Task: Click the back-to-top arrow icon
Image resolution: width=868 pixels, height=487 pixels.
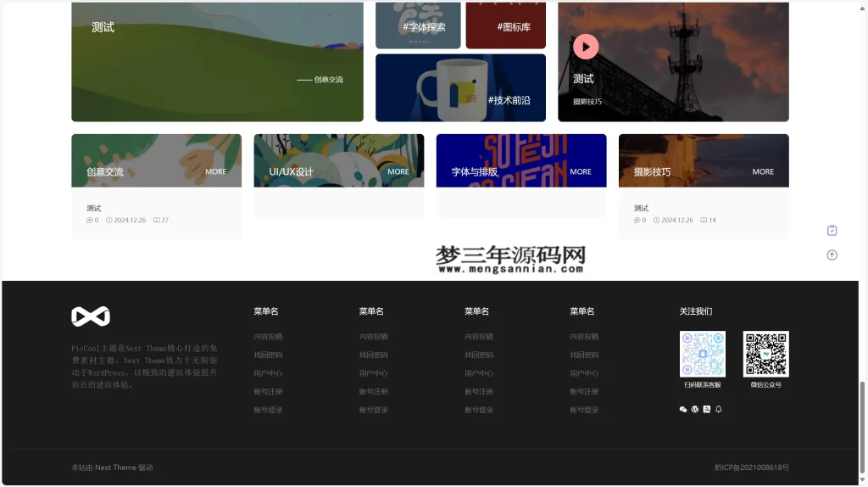Action: (x=832, y=255)
